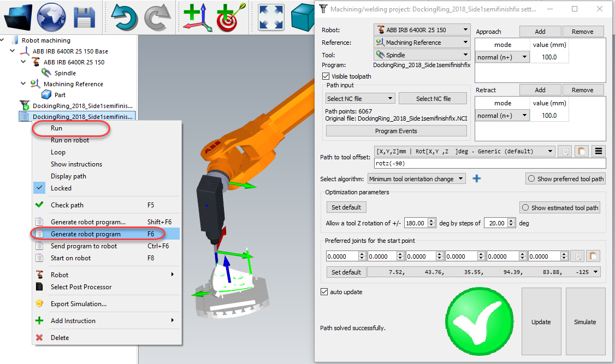Toggle the auto update checkbox

point(324,291)
